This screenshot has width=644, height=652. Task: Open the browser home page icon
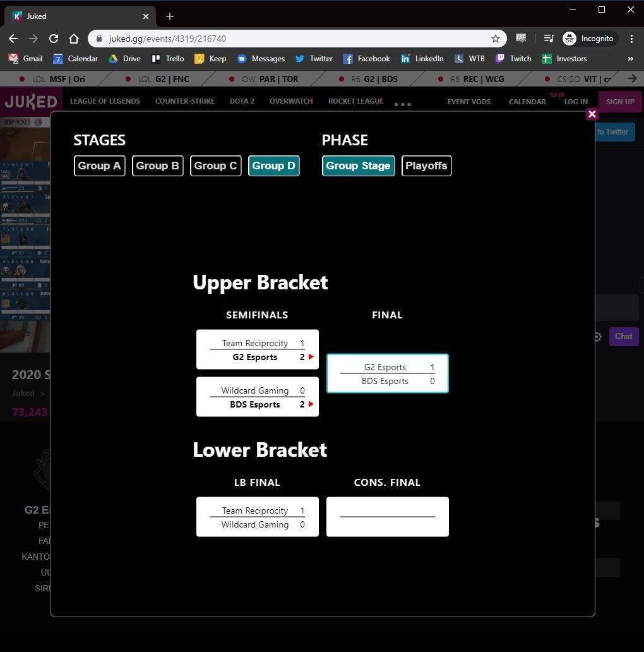point(74,39)
